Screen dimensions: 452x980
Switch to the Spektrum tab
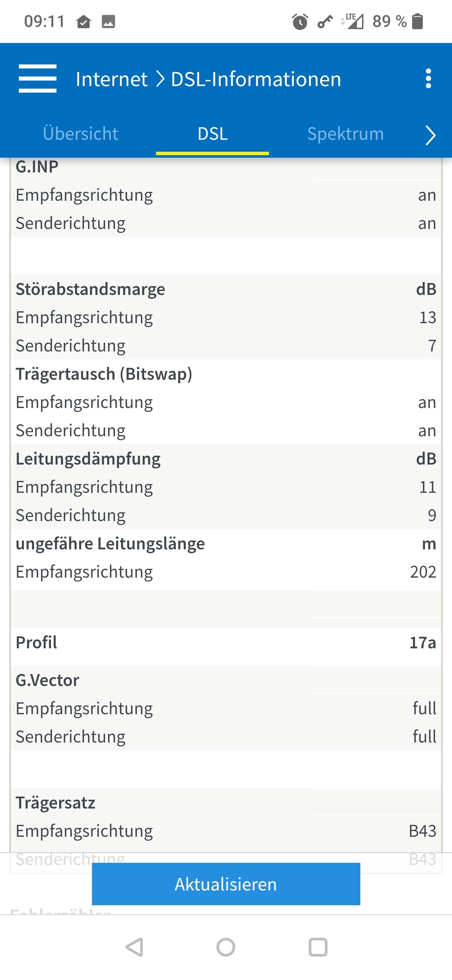[x=345, y=134]
